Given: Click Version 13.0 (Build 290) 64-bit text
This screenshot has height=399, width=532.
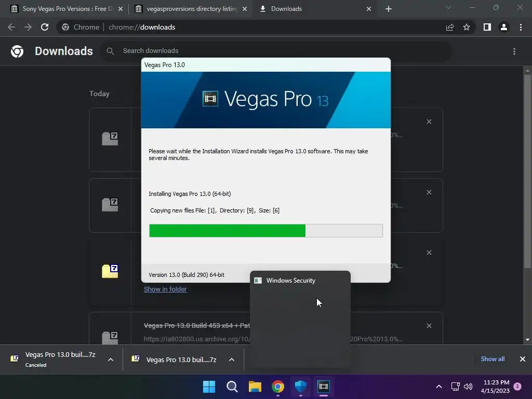Looking at the screenshot, I should click(x=187, y=275).
